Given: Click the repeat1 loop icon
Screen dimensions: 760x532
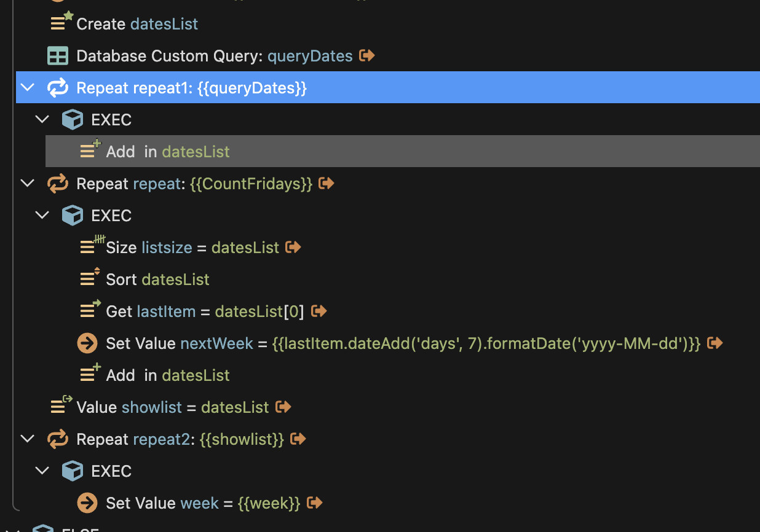Looking at the screenshot, I should click(58, 88).
